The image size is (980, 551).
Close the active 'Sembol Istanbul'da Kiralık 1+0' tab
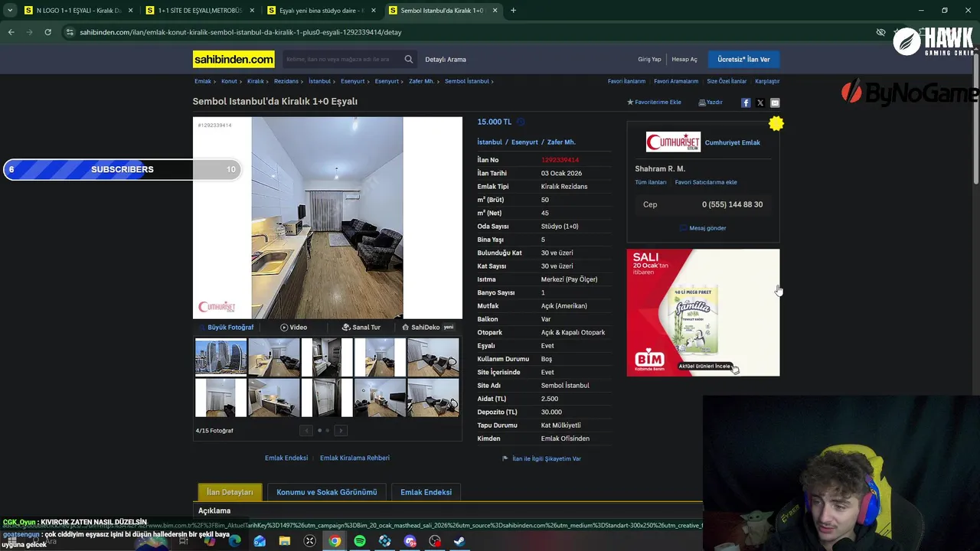point(495,11)
